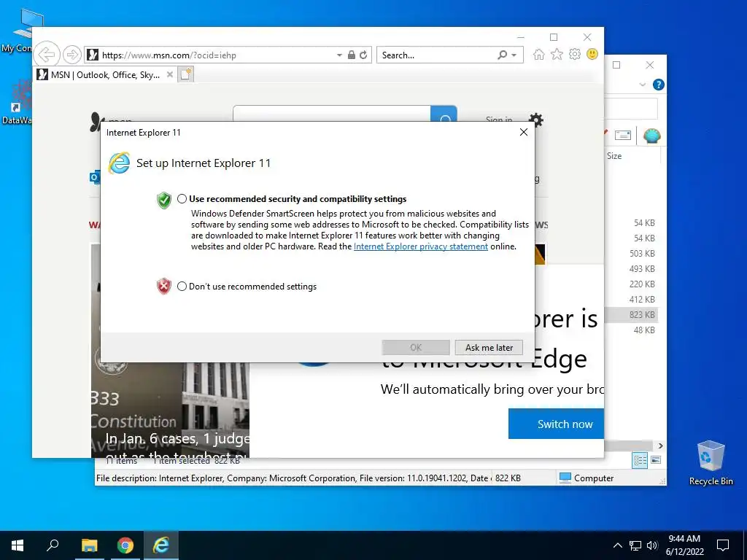Open the address bar autocomplete dropdown
The image size is (747, 560).
pyautogui.click(x=339, y=55)
